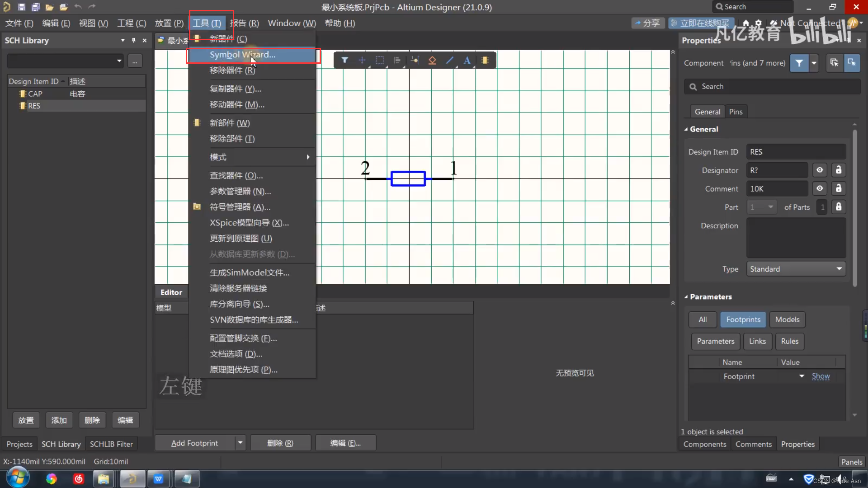The image size is (868, 488).
Task: Toggle the Designator lock
Action: (839, 170)
